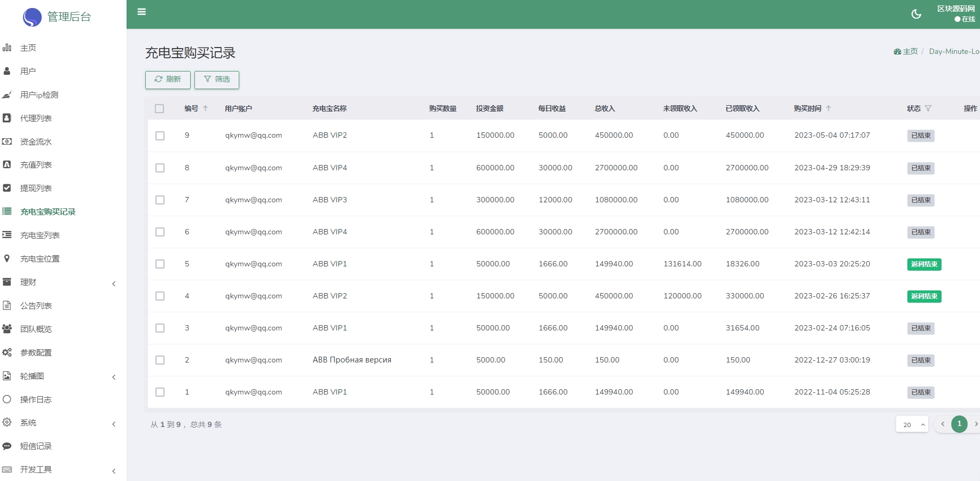
Task: Click the 参数配置 gears icon
Action: click(7, 352)
